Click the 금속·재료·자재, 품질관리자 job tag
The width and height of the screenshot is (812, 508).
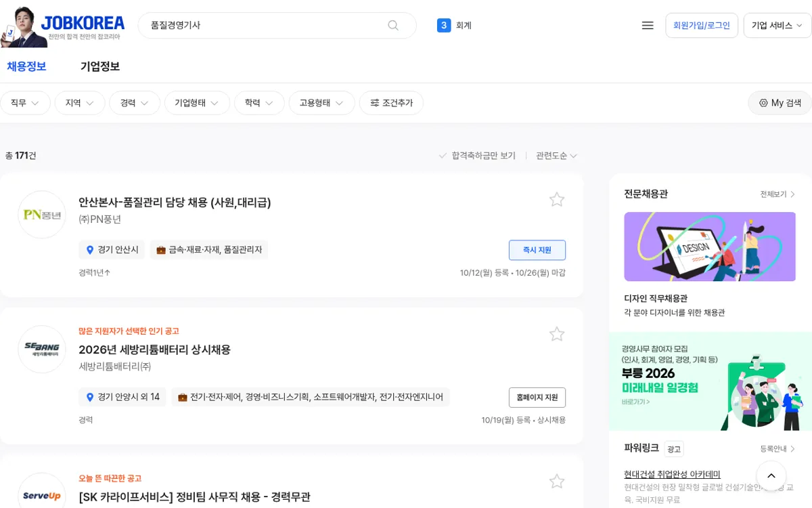click(x=209, y=250)
